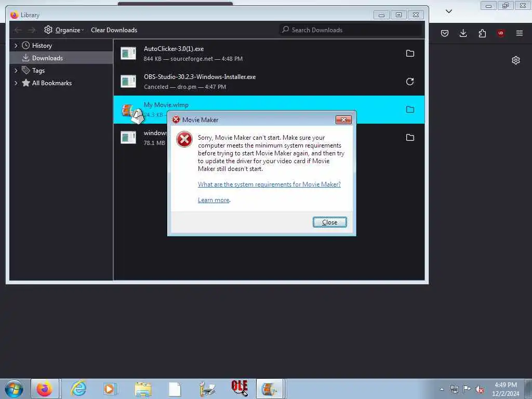Click the settings gear on the Firefox page

point(516,60)
